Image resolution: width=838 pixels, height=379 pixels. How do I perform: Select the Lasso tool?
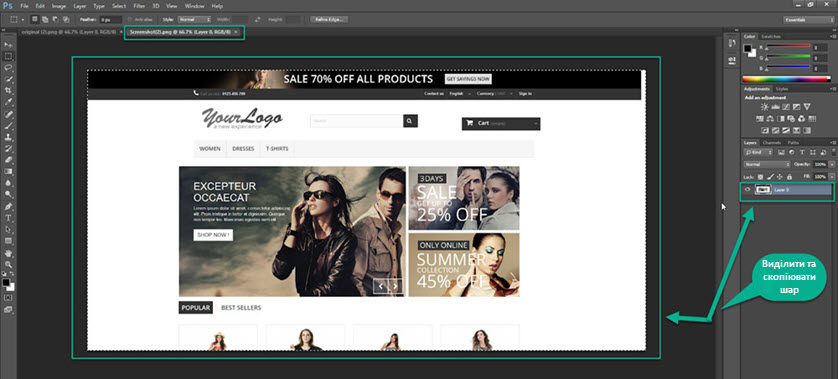pyautogui.click(x=9, y=67)
